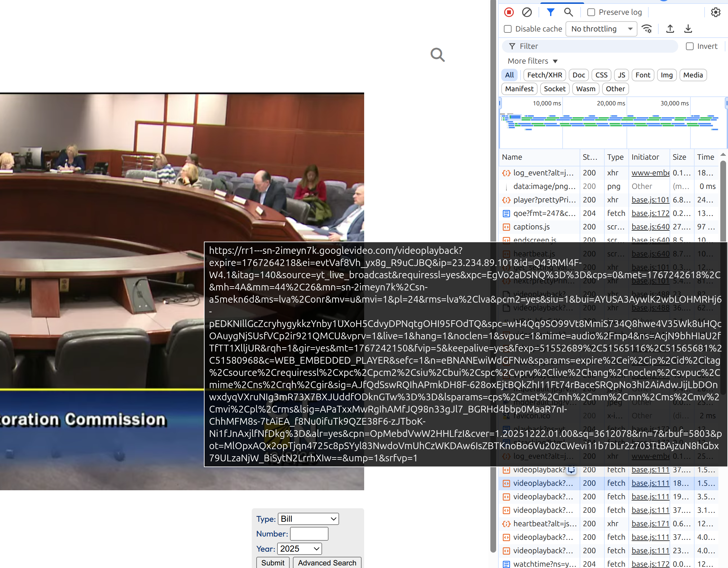
Task: Stop recording network log
Action: pyautogui.click(x=509, y=12)
